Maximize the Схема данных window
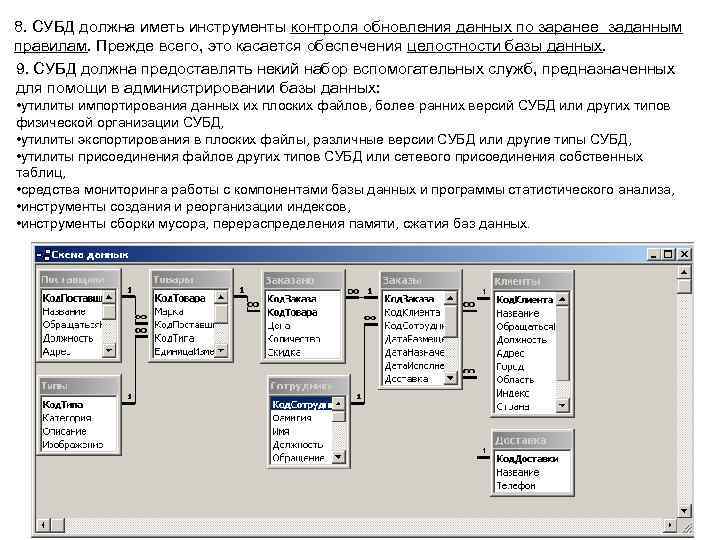 click(x=669, y=255)
